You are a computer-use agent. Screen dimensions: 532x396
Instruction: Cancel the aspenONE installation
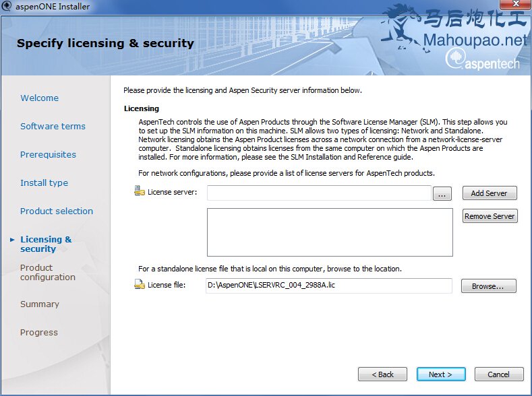[x=499, y=374]
